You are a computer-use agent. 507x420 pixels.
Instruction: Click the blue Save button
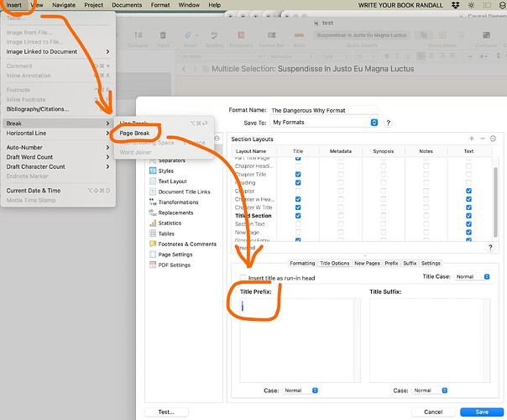click(x=482, y=412)
